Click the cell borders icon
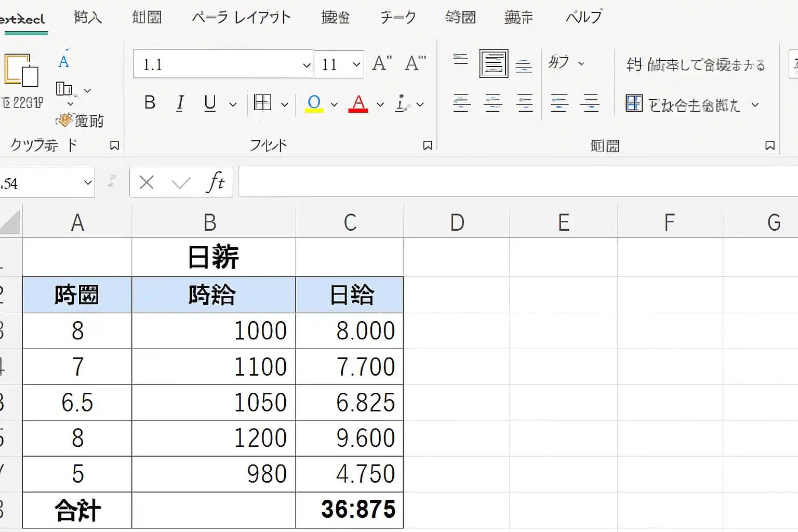 pos(263,103)
